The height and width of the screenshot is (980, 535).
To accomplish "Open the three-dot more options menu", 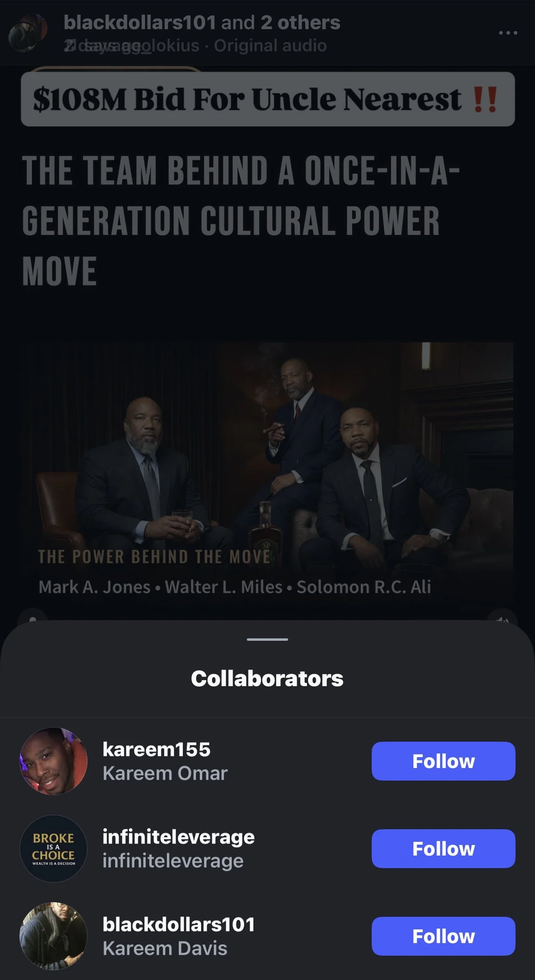I will (x=508, y=33).
